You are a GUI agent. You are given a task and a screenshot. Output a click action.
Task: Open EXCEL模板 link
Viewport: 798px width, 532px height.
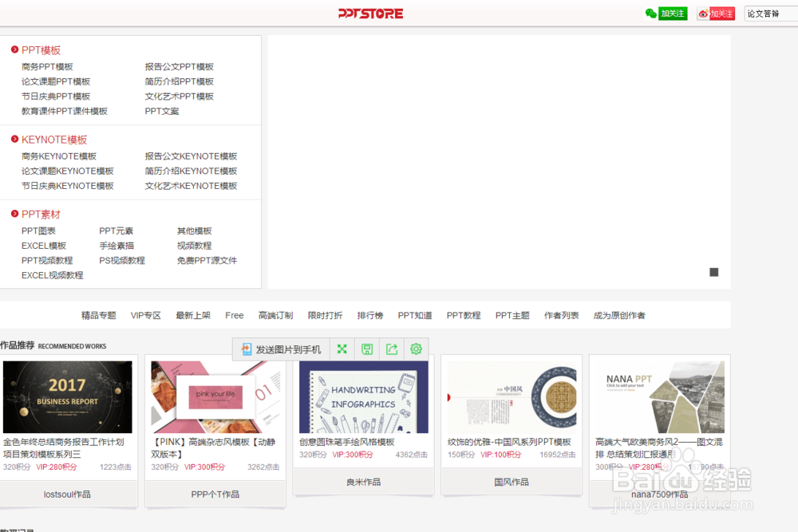point(44,246)
